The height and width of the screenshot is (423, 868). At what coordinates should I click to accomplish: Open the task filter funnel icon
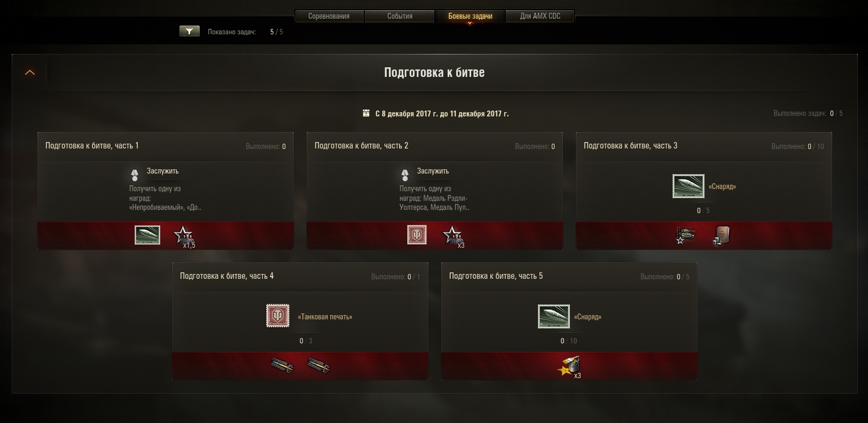[190, 32]
